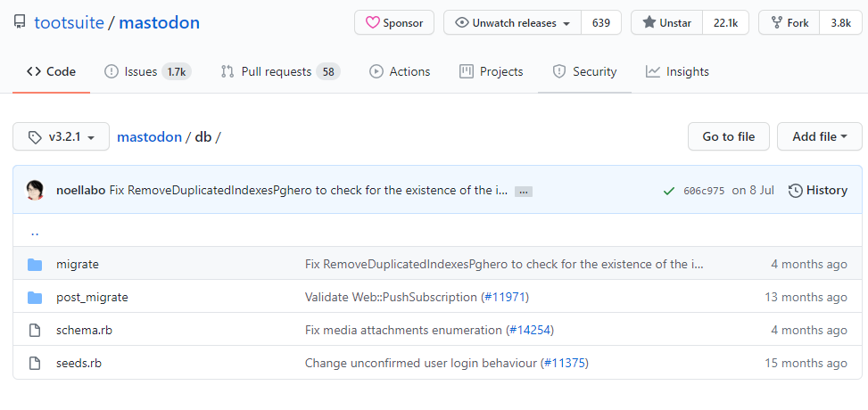The height and width of the screenshot is (410, 868).
Task: Open the Validate Web::PushSubscription commit message
Action: 391,298
